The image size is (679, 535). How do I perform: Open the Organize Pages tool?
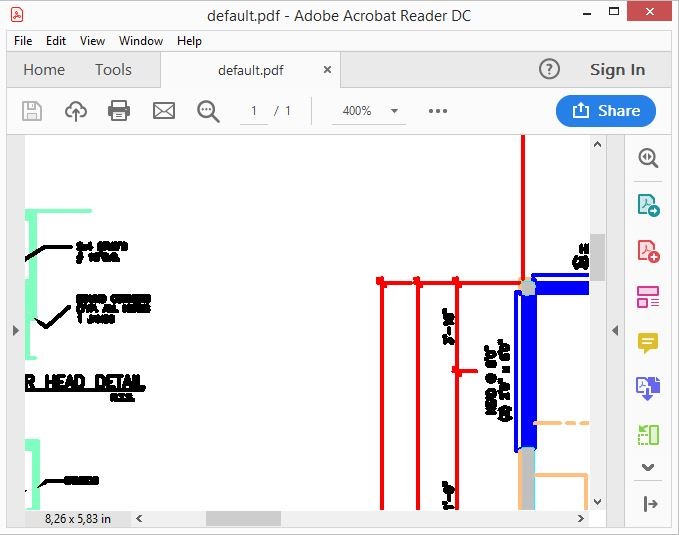point(648,435)
